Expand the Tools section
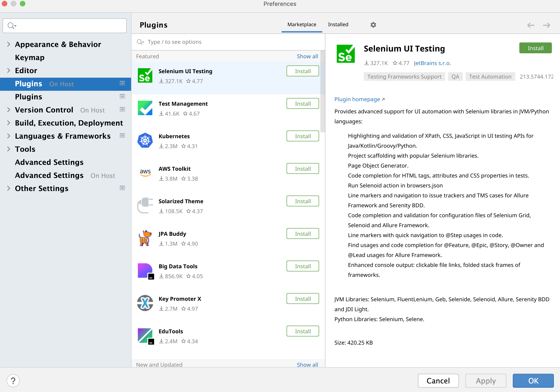Viewport: 560px width, 392px height. pos(9,149)
